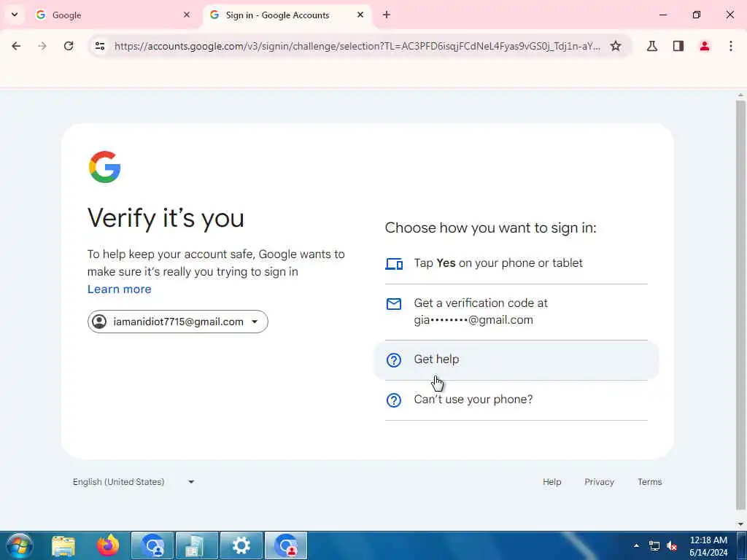Click the Google logo on the sign-in card

click(105, 167)
